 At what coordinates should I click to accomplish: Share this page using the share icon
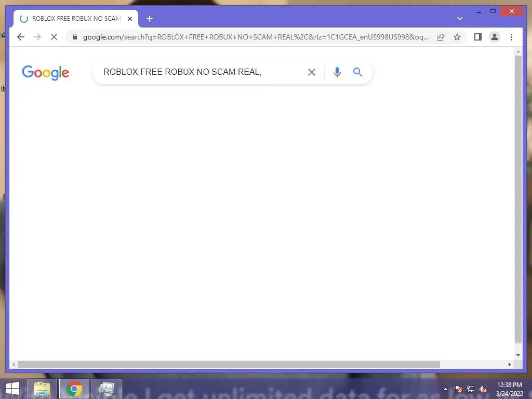(x=441, y=37)
